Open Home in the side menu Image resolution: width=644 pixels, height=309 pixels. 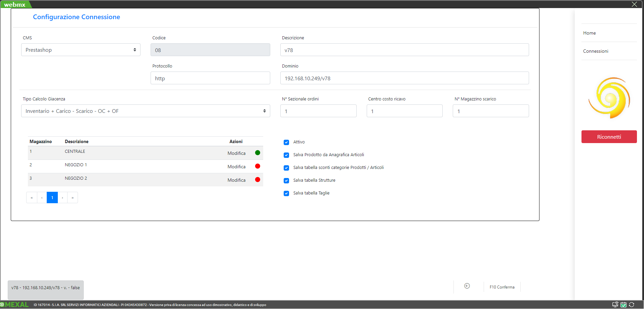589,33
